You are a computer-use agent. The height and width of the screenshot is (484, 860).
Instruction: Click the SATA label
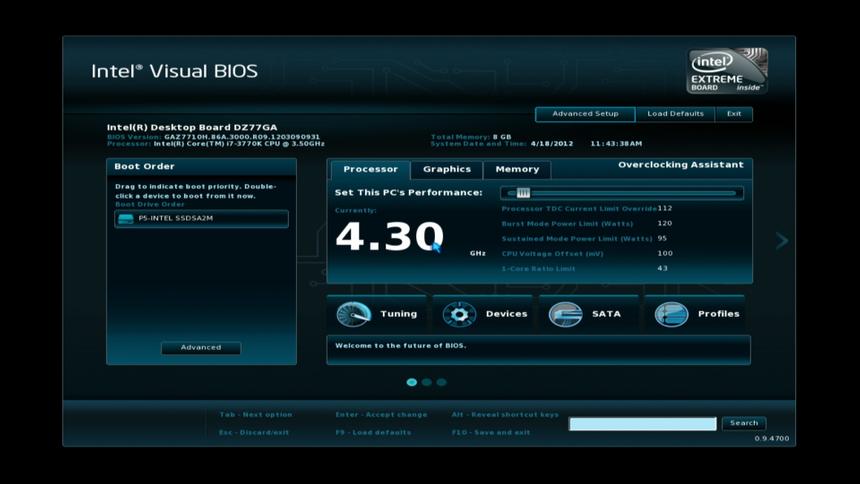click(606, 314)
